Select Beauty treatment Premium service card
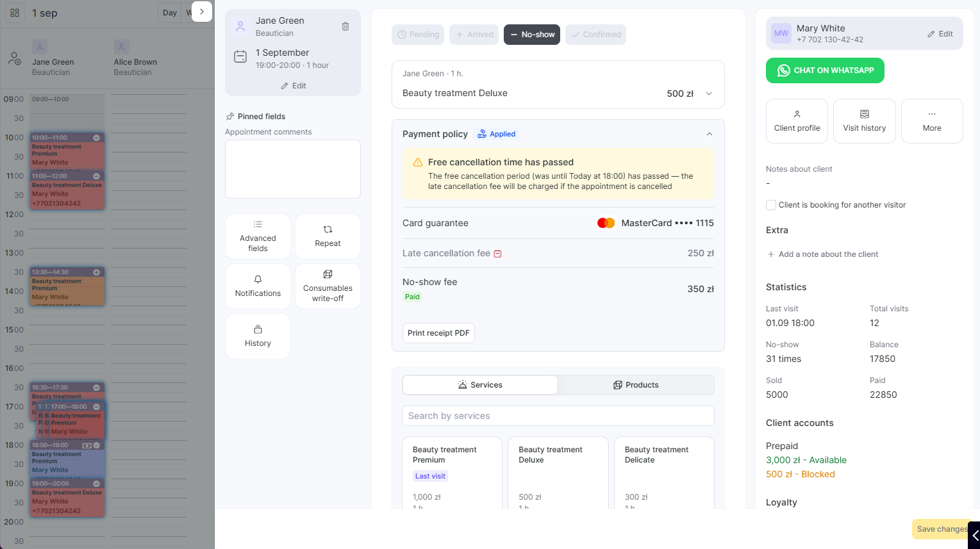 (452, 473)
